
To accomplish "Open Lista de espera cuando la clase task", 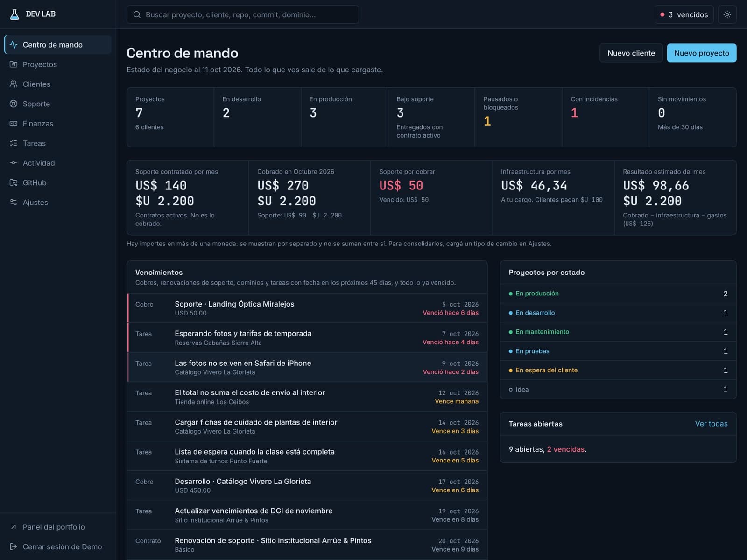I will pos(307,456).
